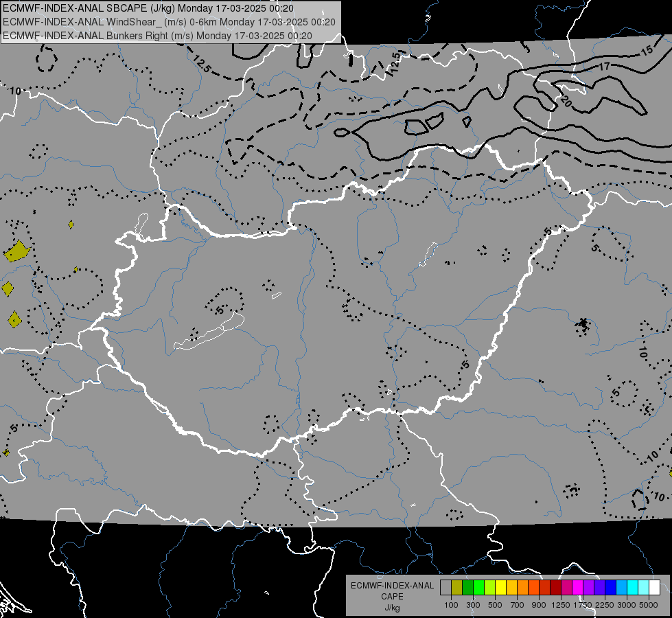This screenshot has height=618, width=672.
Task: Click the 20 contour label
Action: tap(566, 102)
